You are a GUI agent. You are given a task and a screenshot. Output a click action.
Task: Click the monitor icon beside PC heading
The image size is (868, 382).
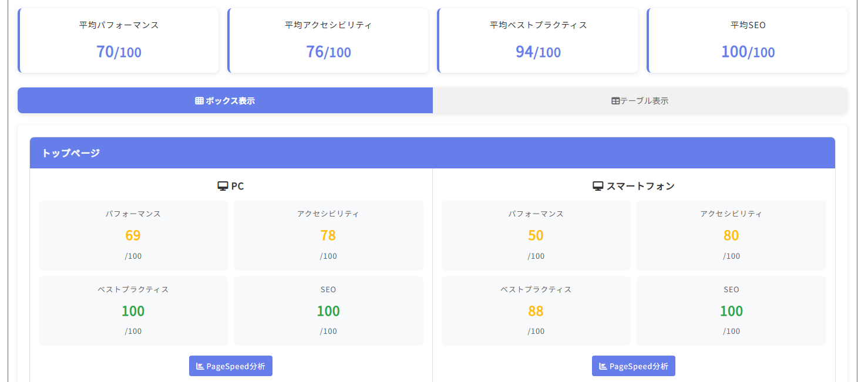pyautogui.click(x=223, y=186)
